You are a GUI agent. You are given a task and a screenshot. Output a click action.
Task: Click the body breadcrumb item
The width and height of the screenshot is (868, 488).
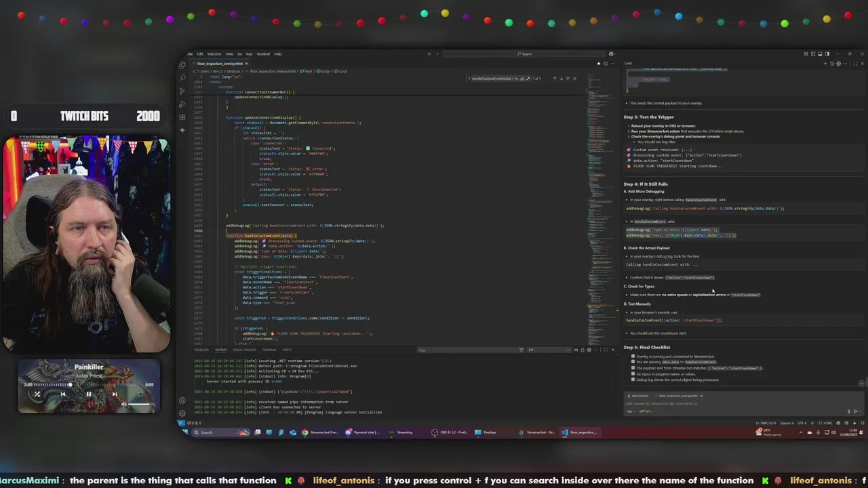(x=324, y=71)
